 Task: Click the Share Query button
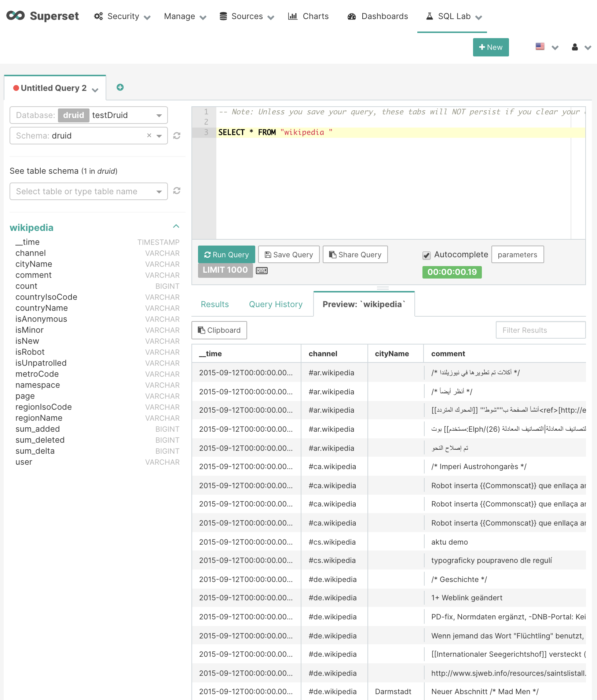pyautogui.click(x=355, y=254)
